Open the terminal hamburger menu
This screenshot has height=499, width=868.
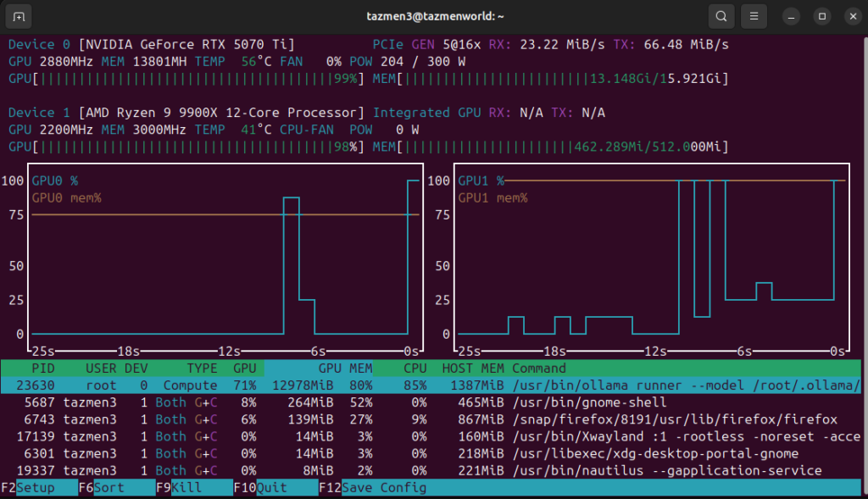click(x=753, y=16)
